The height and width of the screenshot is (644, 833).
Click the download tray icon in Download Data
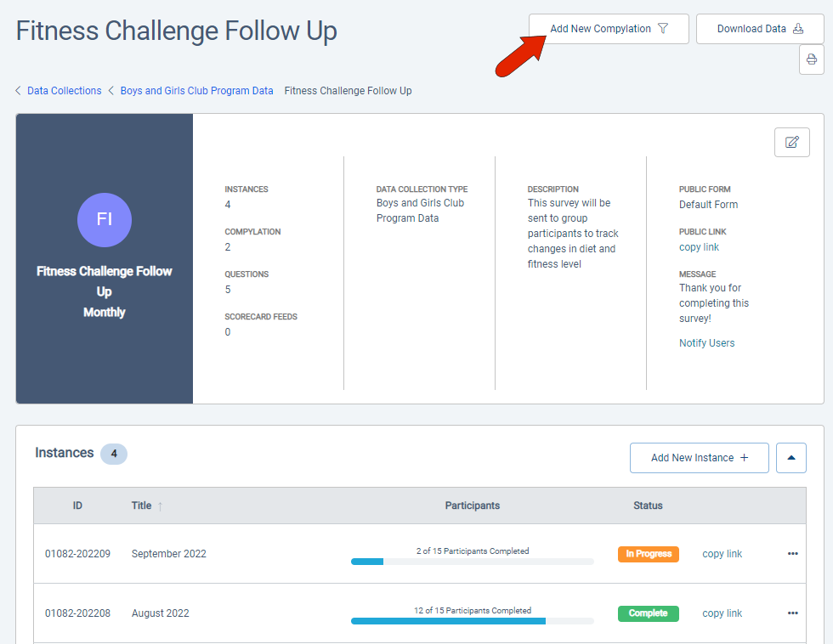click(798, 29)
